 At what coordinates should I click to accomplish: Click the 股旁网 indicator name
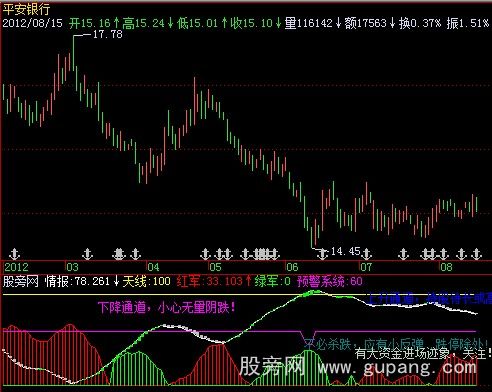[x=20, y=281]
